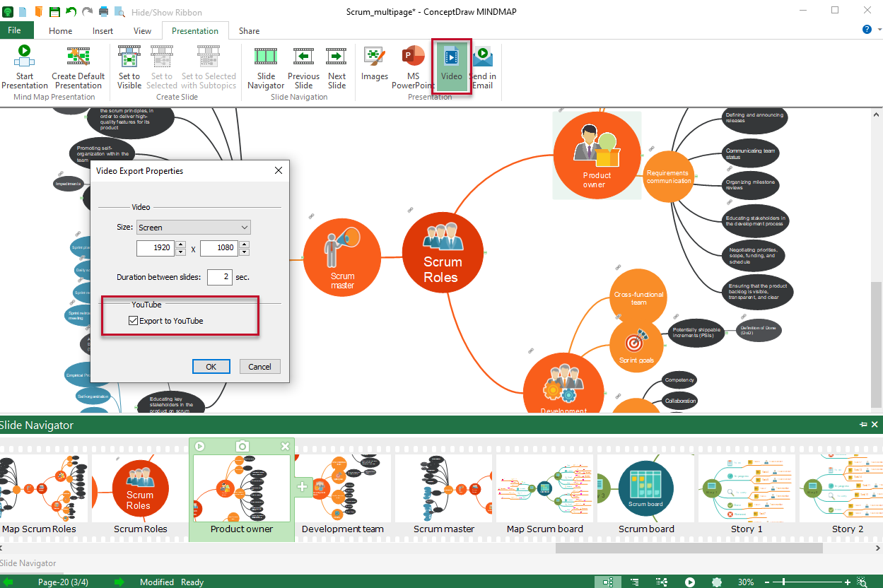
Task: Click the Requirements communication topic
Action: click(x=669, y=177)
